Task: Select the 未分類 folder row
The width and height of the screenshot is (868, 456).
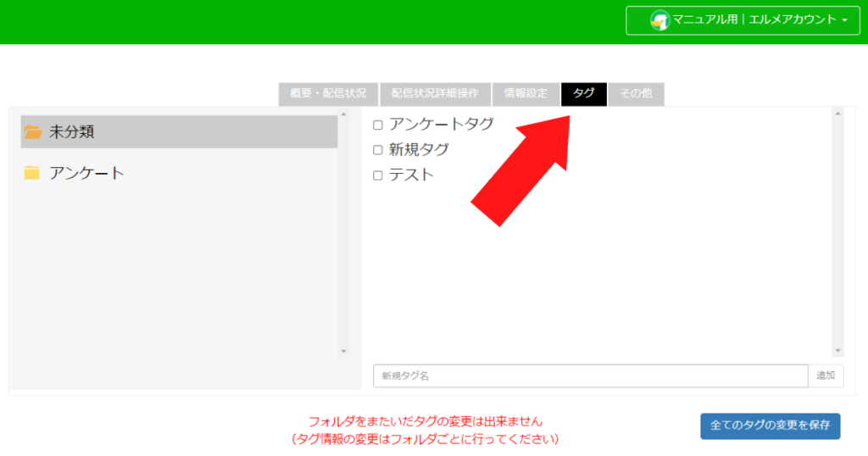Action: tap(179, 131)
